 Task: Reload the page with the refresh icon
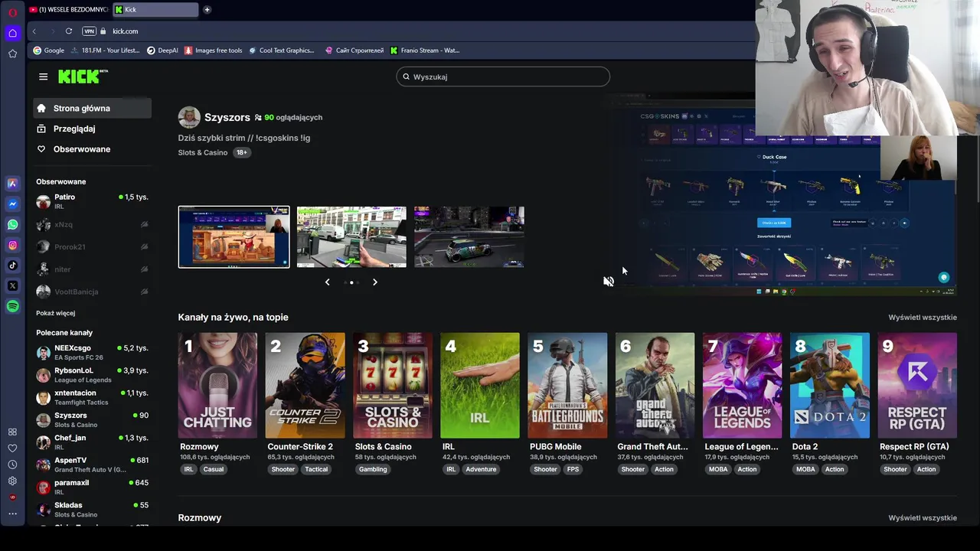click(68, 31)
